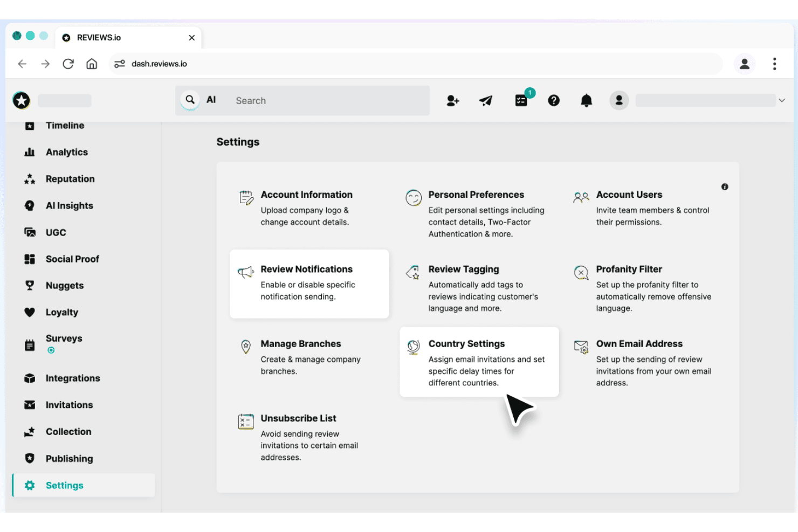Open the notifications bell
Image resolution: width=798 pixels, height=532 pixels.
pyautogui.click(x=587, y=100)
